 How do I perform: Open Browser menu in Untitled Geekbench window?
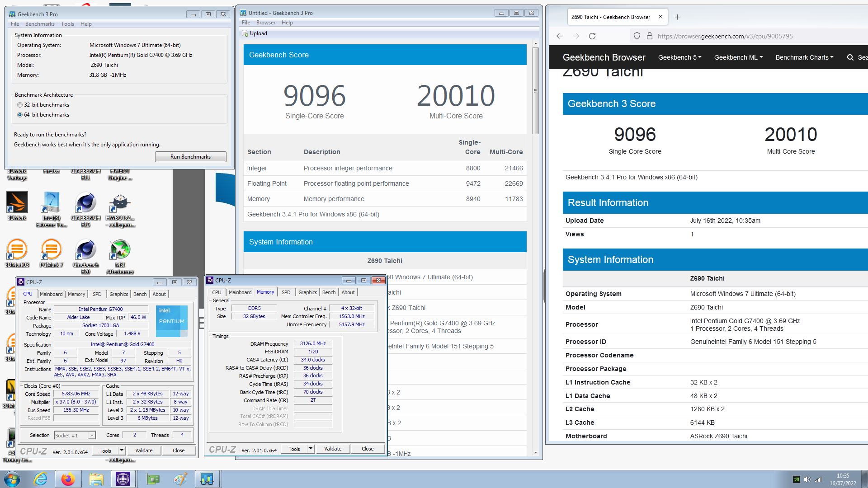point(266,23)
